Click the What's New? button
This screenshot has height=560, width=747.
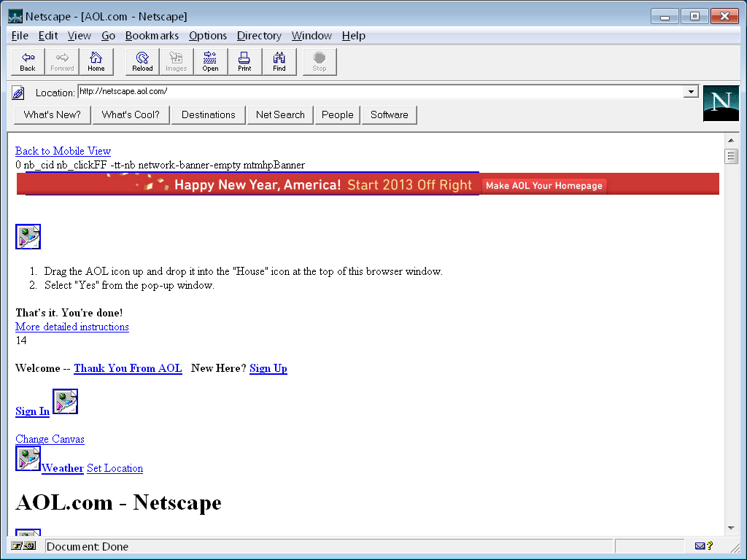click(x=52, y=114)
